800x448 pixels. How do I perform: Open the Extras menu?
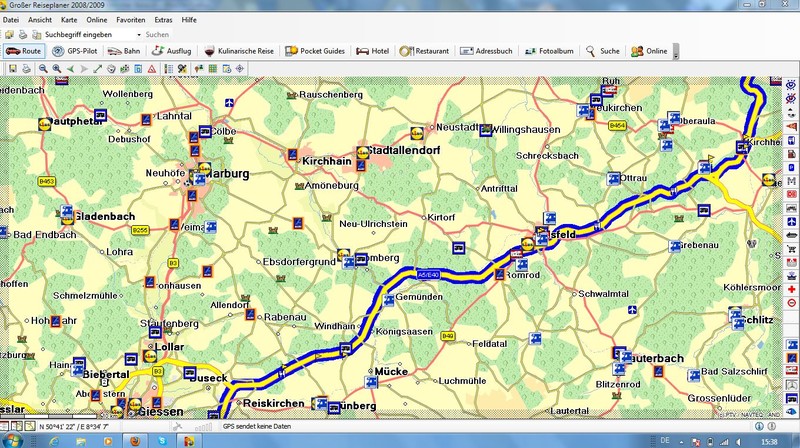163,19
